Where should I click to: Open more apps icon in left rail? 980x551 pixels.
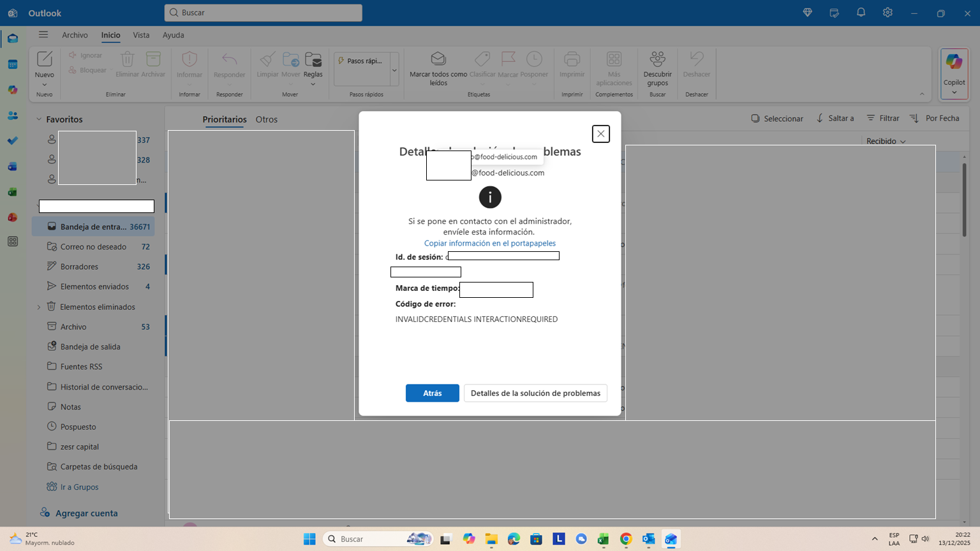tap(13, 242)
